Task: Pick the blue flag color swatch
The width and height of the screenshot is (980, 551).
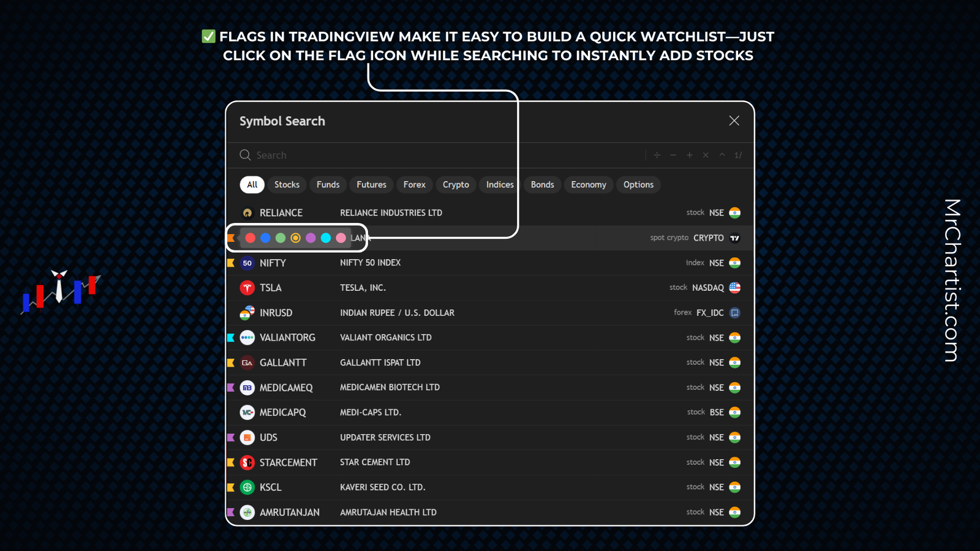Action: (x=265, y=238)
